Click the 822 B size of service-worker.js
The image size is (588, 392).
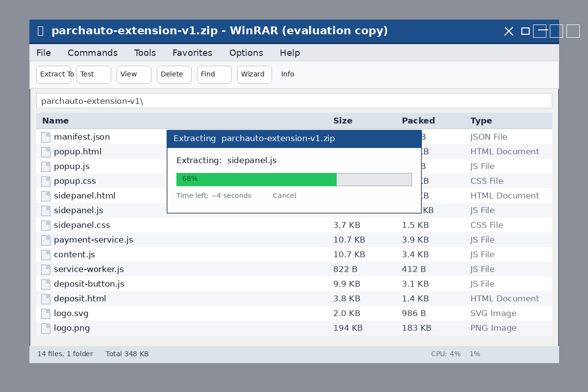[x=345, y=269]
